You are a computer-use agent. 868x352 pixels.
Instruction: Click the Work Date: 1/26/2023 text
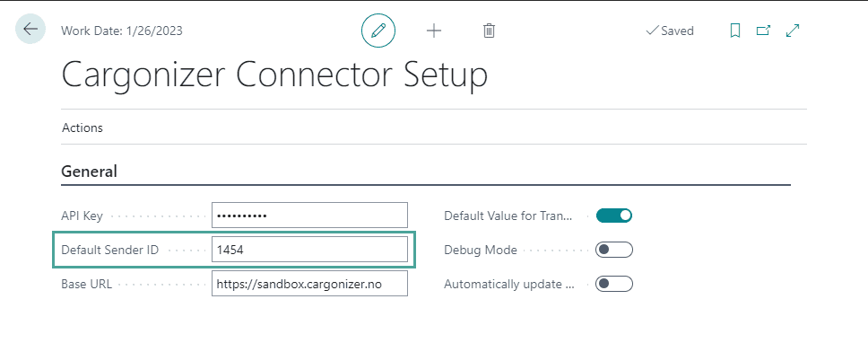pyautogui.click(x=122, y=31)
